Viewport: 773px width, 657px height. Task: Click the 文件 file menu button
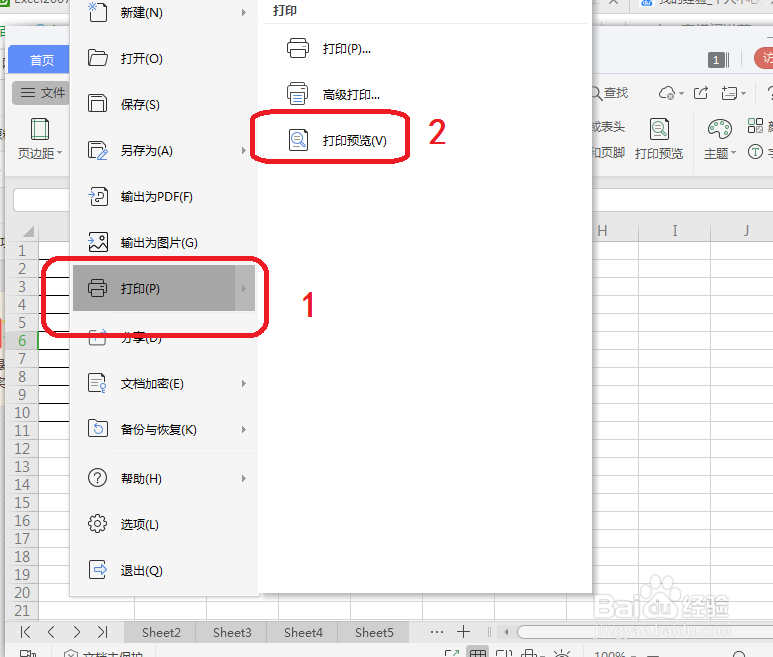pyautogui.click(x=42, y=93)
